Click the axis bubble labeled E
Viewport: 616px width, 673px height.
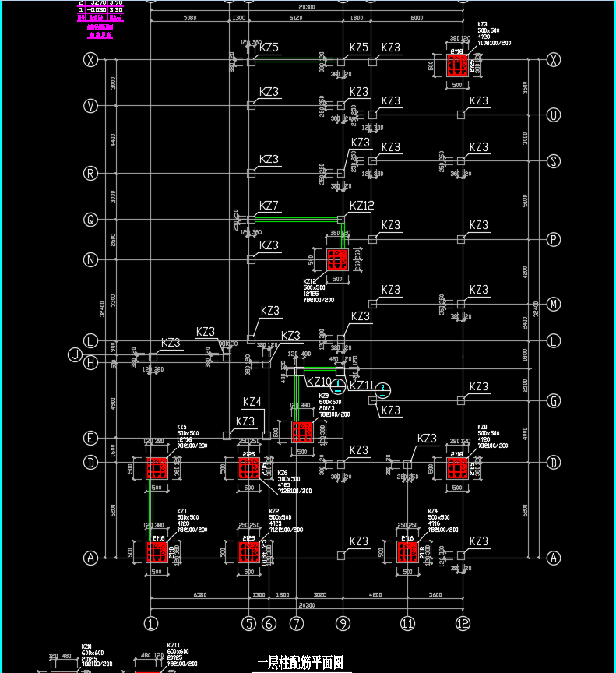(x=91, y=439)
